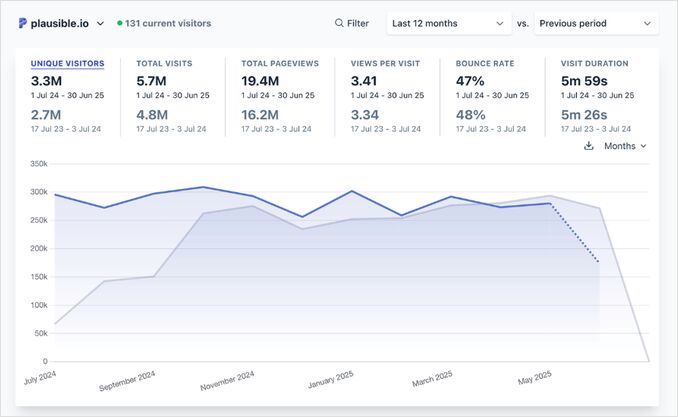The image size is (678, 417).
Task: Click the 3.3M unique visitors value
Action: point(47,80)
